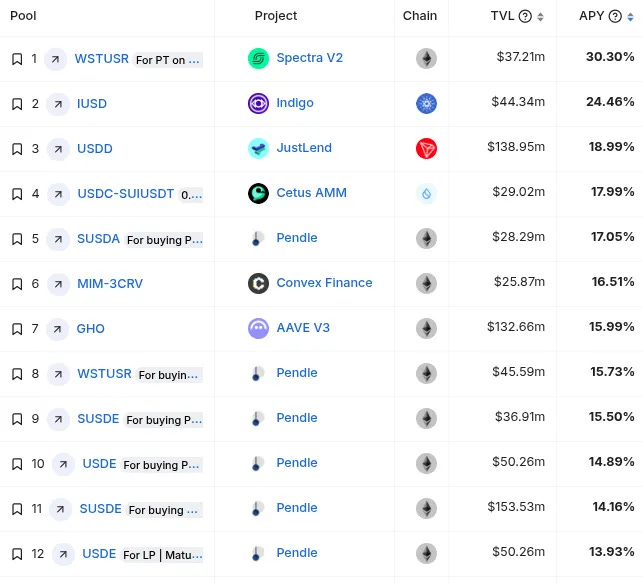Select the 30.30% APY value
The height and width of the screenshot is (584, 643).
pos(610,57)
